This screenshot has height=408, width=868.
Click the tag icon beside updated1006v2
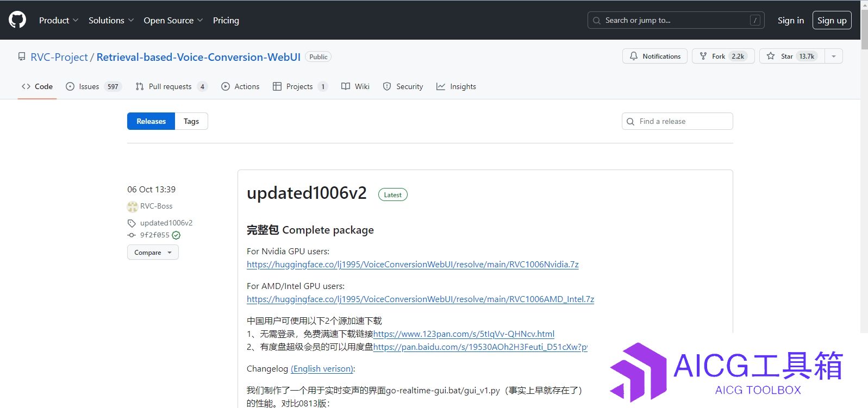pyautogui.click(x=132, y=223)
